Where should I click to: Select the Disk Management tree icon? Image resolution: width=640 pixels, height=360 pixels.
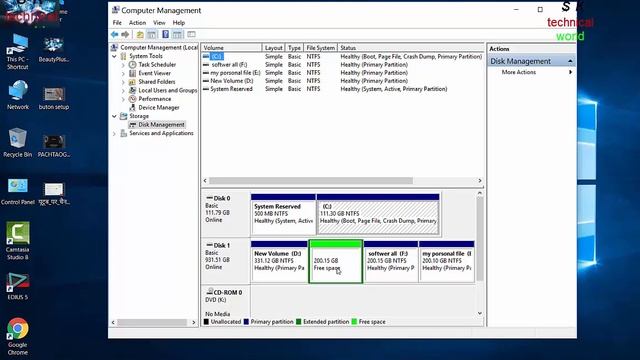click(x=132, y=124)
